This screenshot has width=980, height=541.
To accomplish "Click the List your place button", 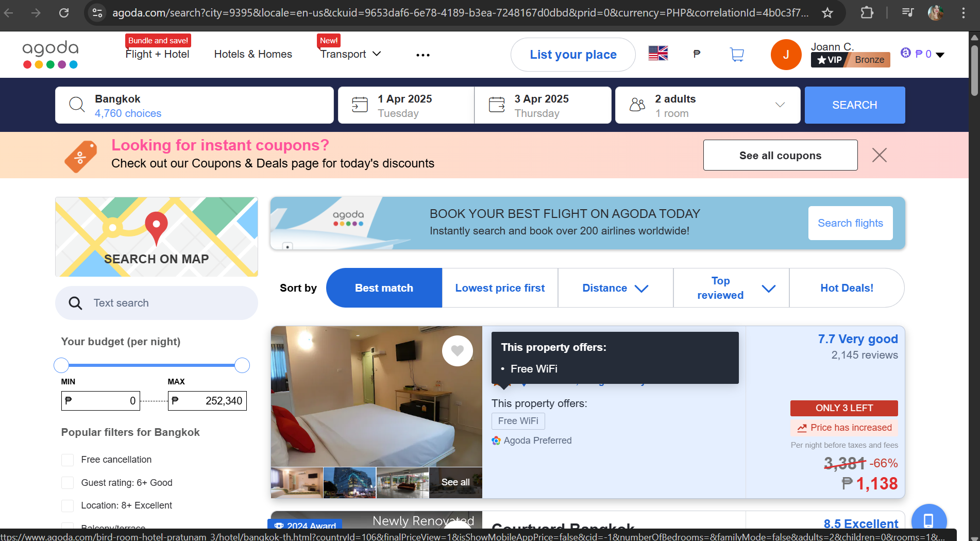I will click(x=573, y=55).
